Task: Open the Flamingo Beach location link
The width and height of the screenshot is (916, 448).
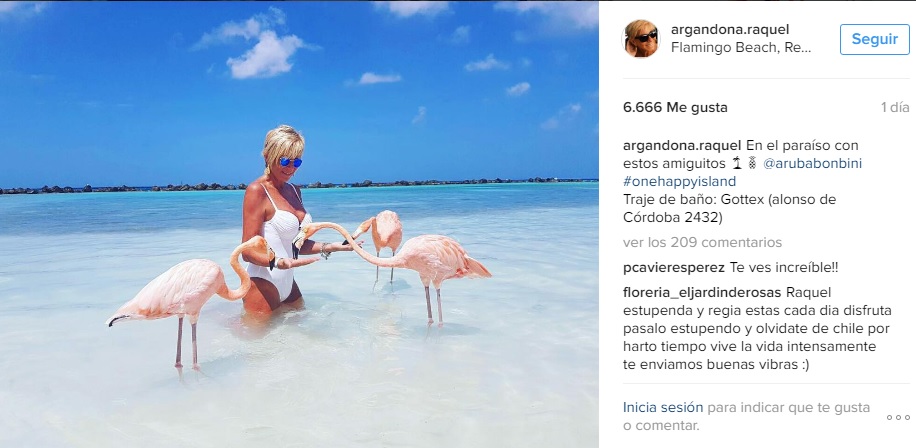Action: pyautogui.click(x=741, y=48)
